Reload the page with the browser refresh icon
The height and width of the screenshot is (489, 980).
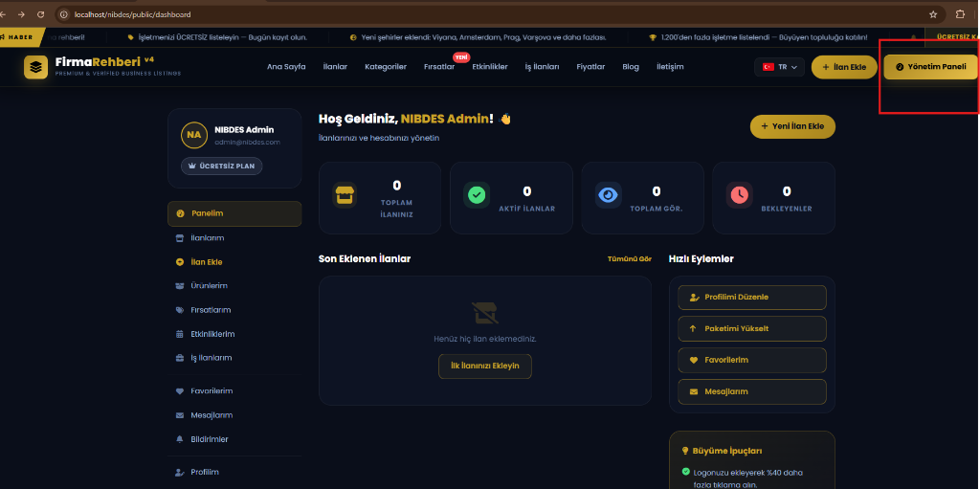point(40,14)
